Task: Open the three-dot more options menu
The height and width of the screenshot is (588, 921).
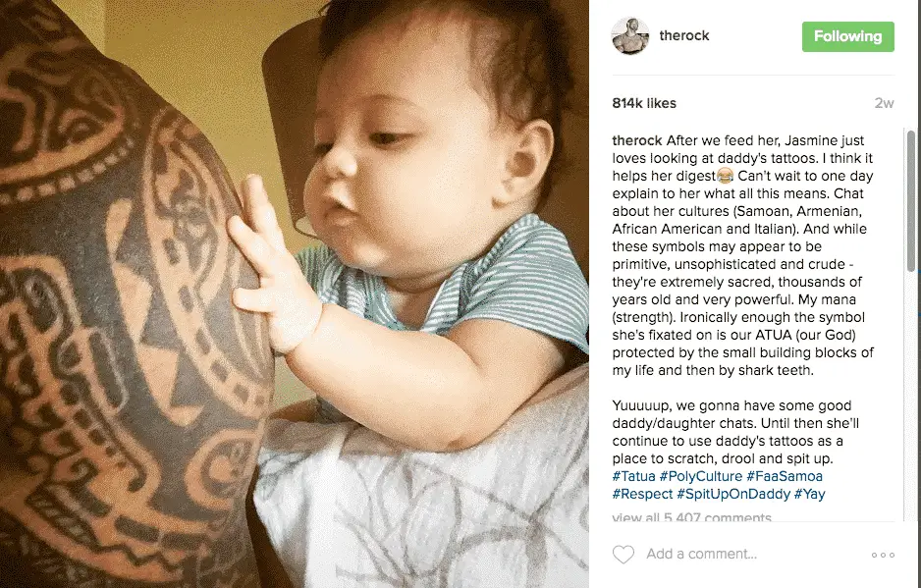Action: [883, 555]
